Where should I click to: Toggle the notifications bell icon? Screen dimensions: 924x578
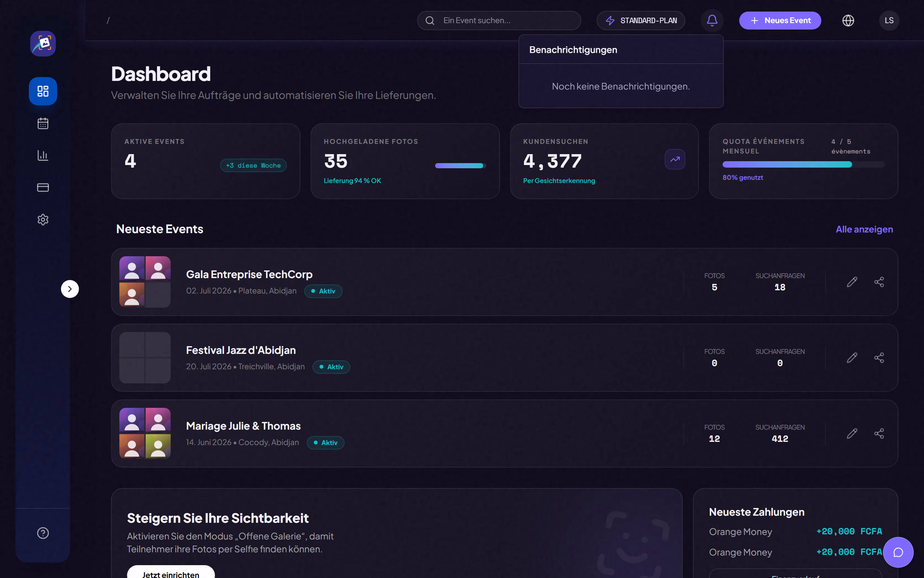tap(712, 20)
